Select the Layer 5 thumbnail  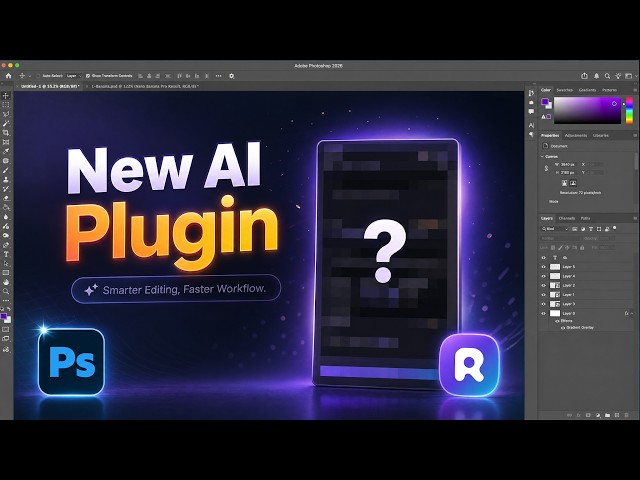555,267
